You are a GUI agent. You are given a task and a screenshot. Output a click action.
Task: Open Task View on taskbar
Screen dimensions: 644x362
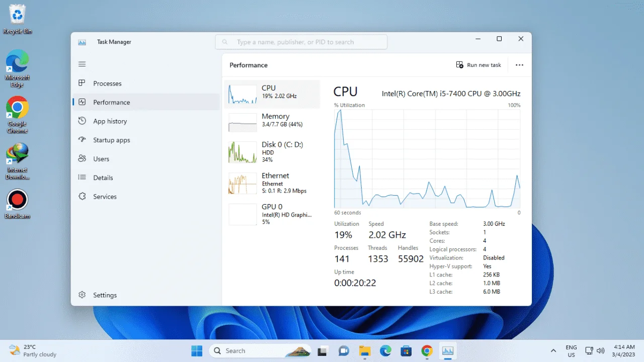323,350
